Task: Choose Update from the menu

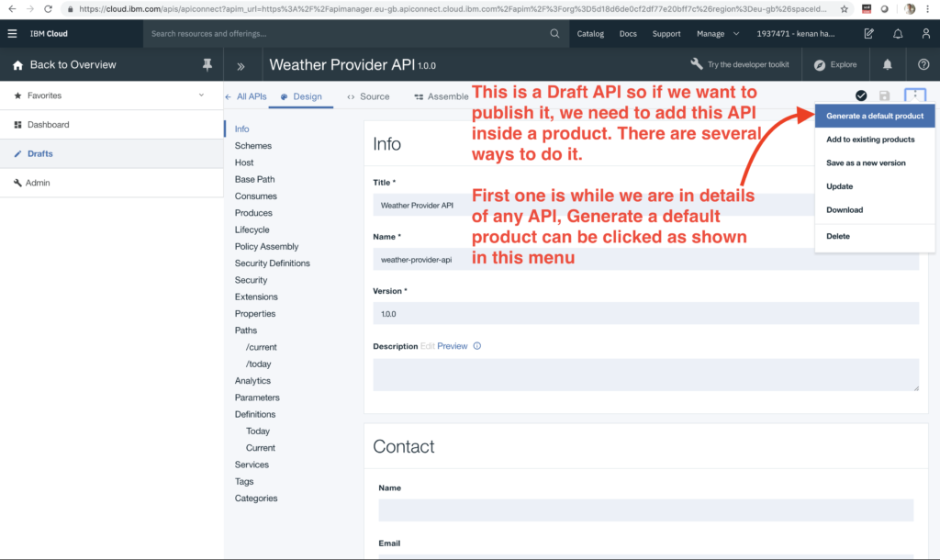Action: click(875, 185)
